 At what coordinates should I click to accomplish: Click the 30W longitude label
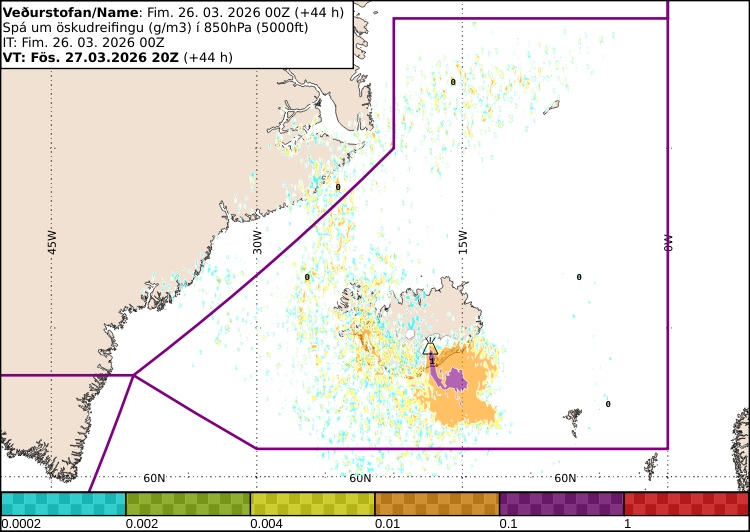[257, 242]
